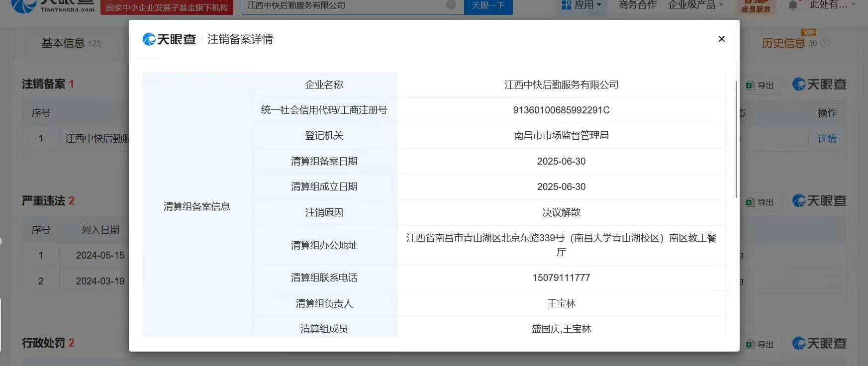Viewport: 868px width, 366px height.
Task: Click the 2024-05-15 date cell
Action: point(100,255)
